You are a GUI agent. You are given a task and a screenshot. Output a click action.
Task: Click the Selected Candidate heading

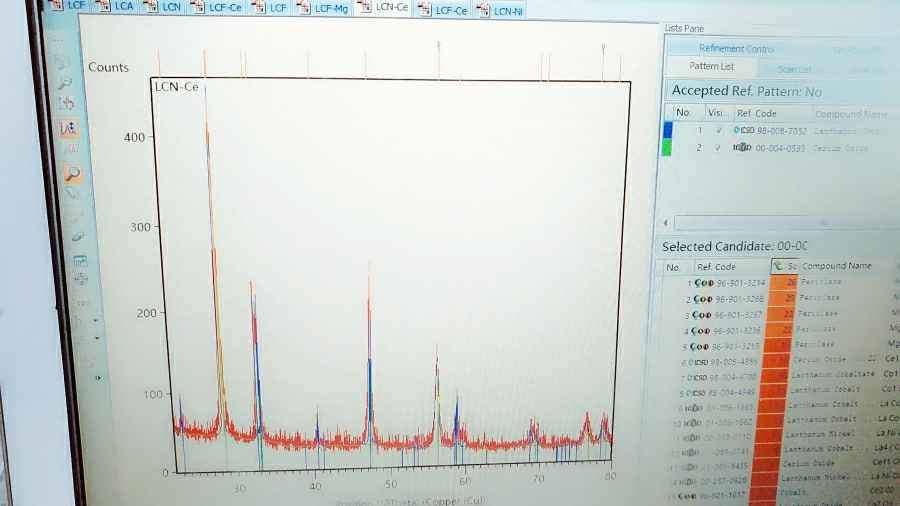pos(734,247)
